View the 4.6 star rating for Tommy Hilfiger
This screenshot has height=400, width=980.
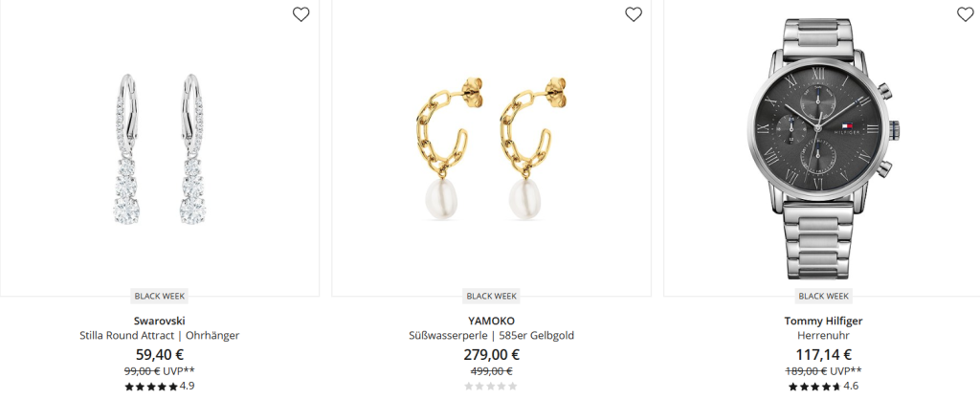(823, 387)
